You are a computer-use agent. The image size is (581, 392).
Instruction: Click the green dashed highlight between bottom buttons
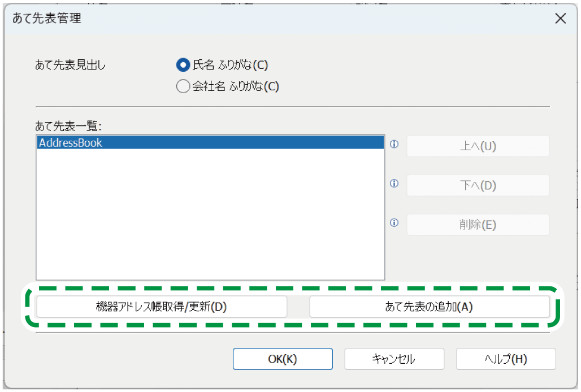pyautogui.click(x=298, y=325)
